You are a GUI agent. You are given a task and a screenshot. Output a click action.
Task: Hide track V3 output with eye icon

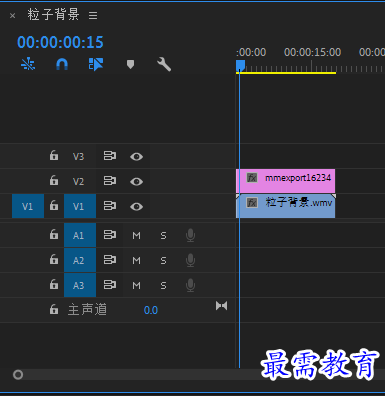pyautogui.click(x=136, y=156)
